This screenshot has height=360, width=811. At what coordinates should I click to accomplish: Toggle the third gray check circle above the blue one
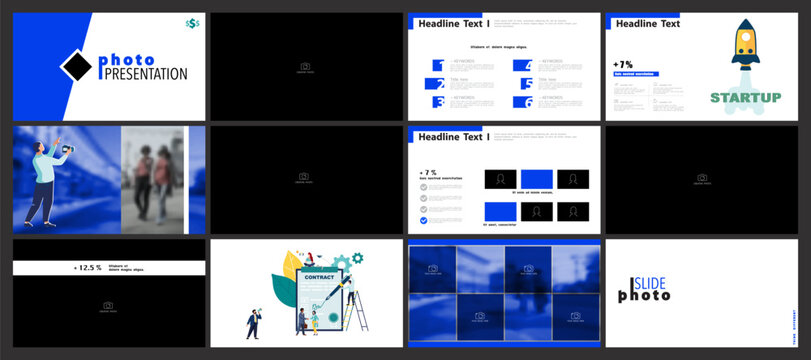[424, 209]
